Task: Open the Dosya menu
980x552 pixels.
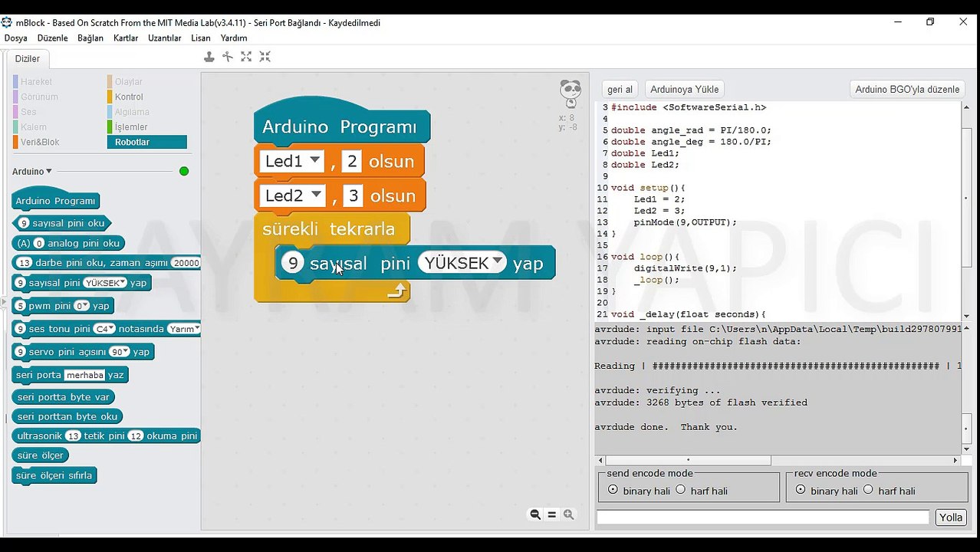Action: 16,38
